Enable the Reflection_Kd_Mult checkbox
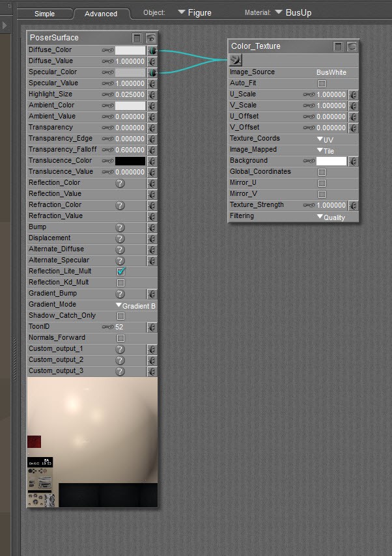This screenshot has height=556, width=392. click(x=121, y=283)
